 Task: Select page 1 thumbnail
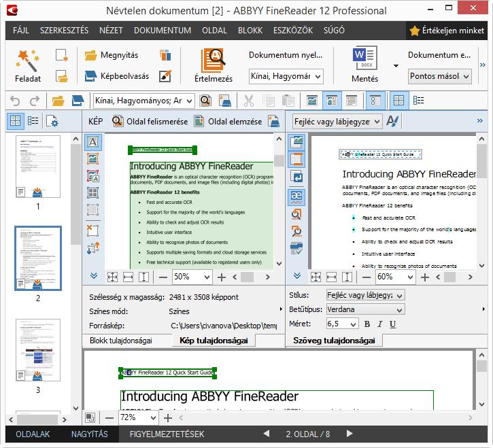coord(38,167)
